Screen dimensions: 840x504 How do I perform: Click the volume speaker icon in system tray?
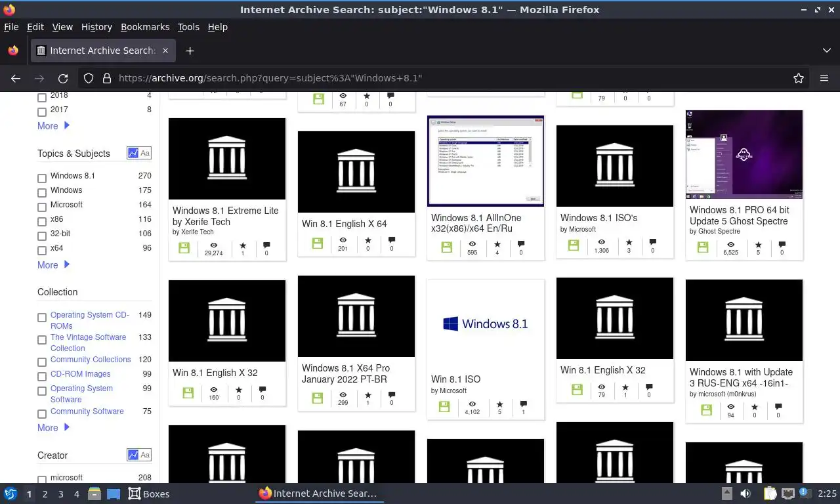[x=746, y=493]
